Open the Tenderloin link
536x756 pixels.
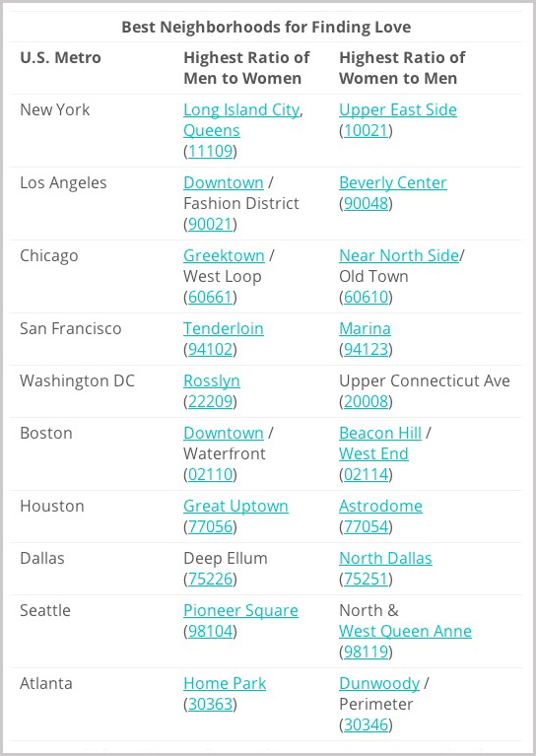[x=224, y=329]
